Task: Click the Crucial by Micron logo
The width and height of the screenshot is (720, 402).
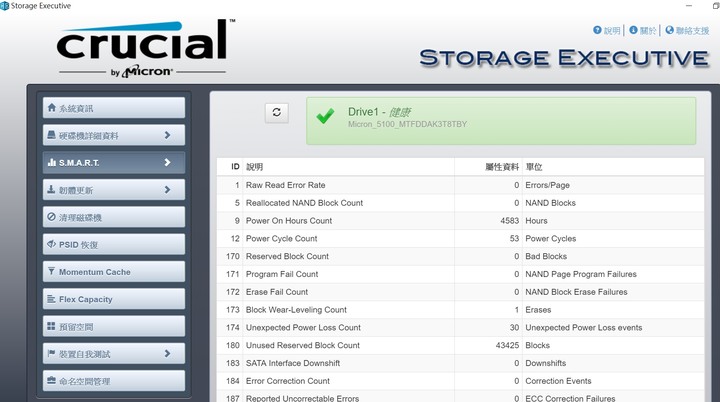Action: point(145,48)
